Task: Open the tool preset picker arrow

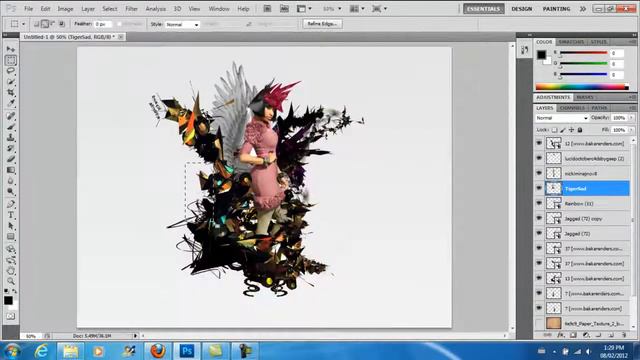Action: pyautogui.click(x=23, y=24)
